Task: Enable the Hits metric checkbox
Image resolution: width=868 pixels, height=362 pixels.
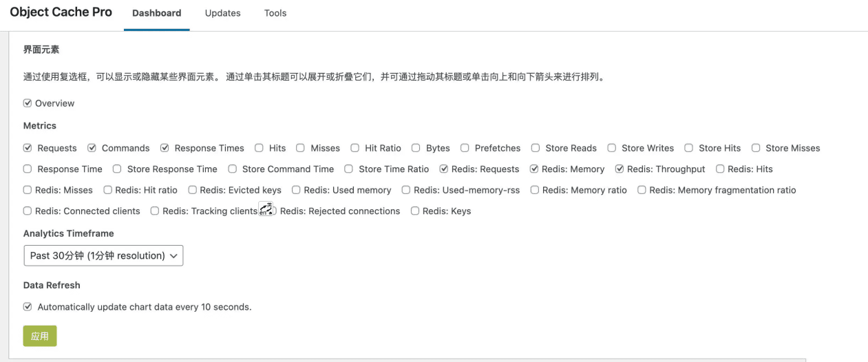Action: 259,148
